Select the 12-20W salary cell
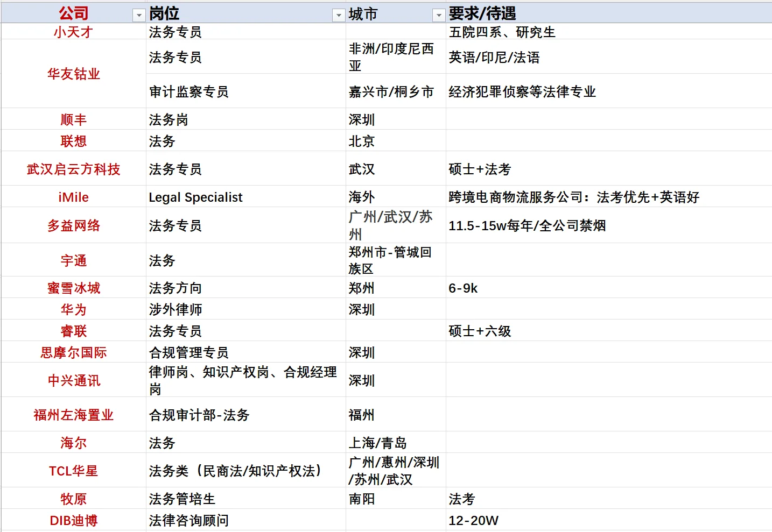Screen dimensions: 772x532 [x=609, y=520]
